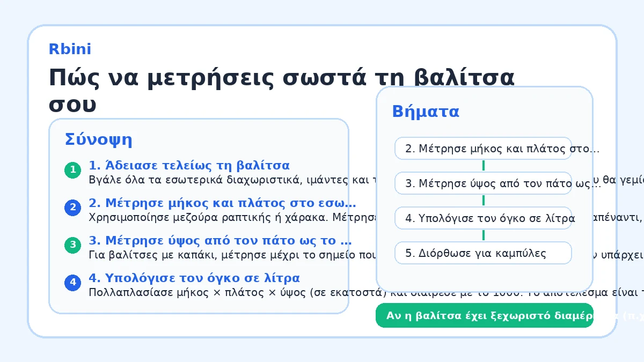Select step badge number 3
Viewport: 644px width, 362px height.
tap(72, 245)
